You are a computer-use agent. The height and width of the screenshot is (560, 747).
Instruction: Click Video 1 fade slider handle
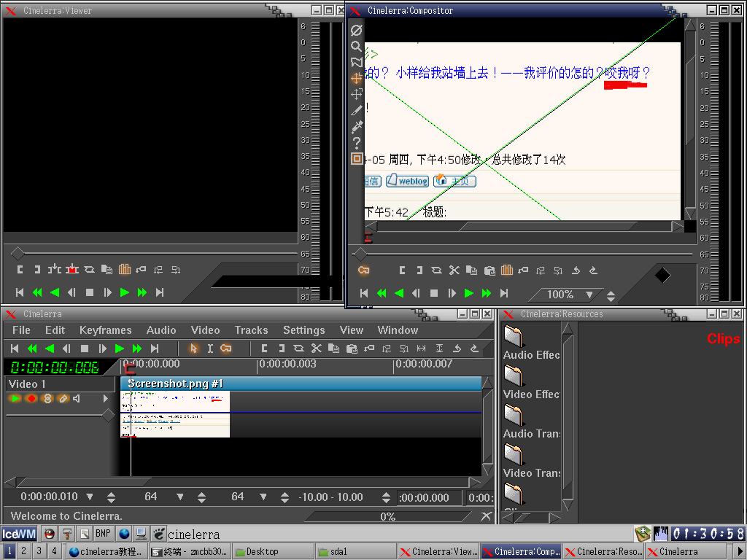point(108,416)
